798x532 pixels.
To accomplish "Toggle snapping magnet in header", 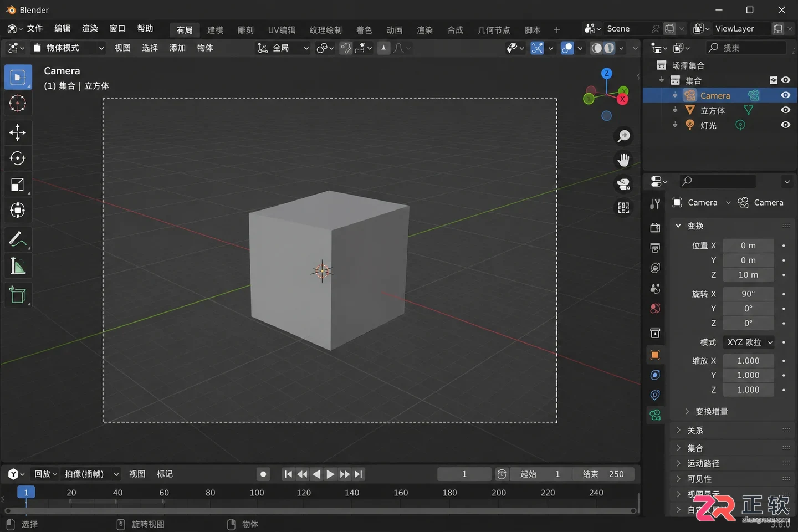I will click(x=345, y=48).
